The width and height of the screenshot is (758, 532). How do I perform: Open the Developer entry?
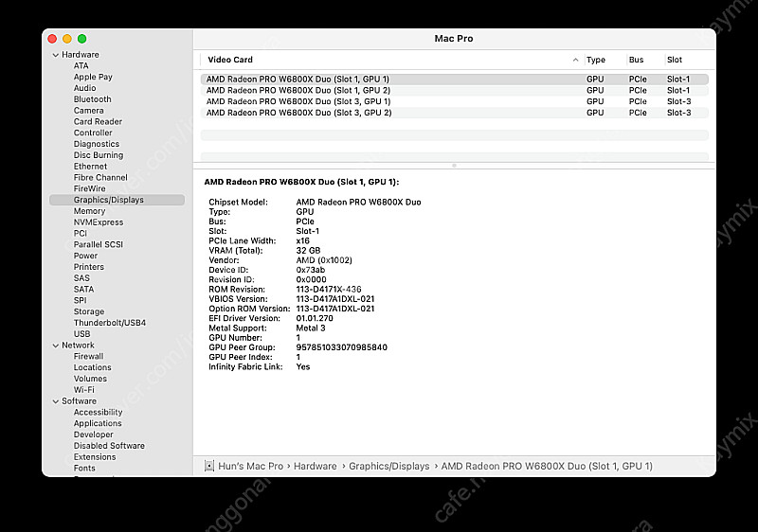(x=93, y=434)
